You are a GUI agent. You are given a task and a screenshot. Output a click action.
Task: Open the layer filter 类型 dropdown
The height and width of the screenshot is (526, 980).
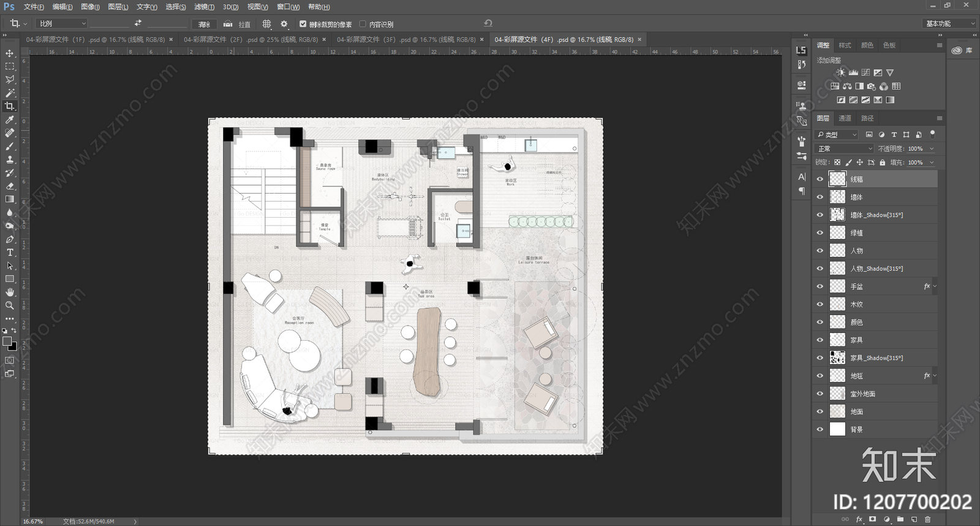click(x=837, y=134)
